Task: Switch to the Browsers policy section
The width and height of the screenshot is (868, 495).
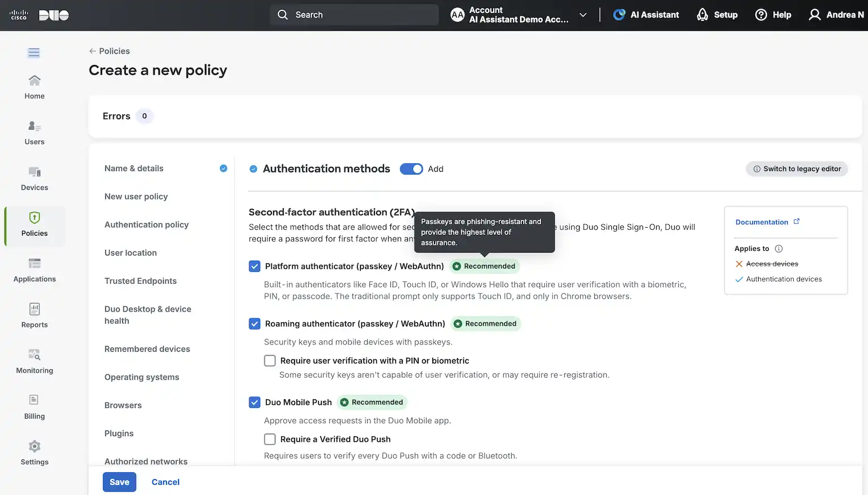Action: (123, 405)
